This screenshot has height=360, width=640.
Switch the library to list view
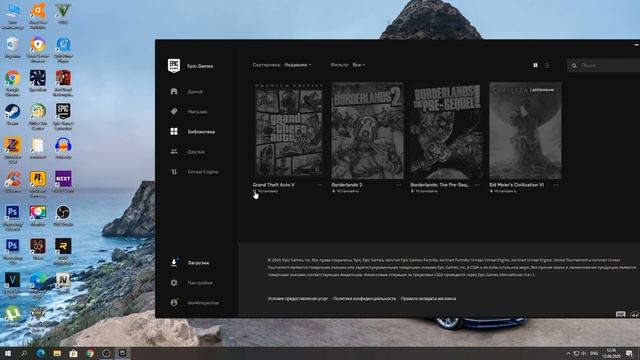click(547, 65)
